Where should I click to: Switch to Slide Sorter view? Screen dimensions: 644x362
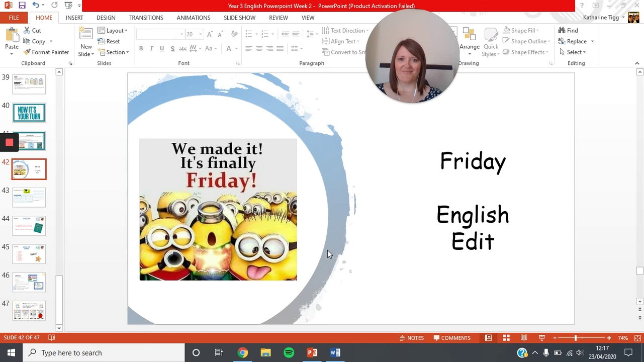(x=506, y=338)
